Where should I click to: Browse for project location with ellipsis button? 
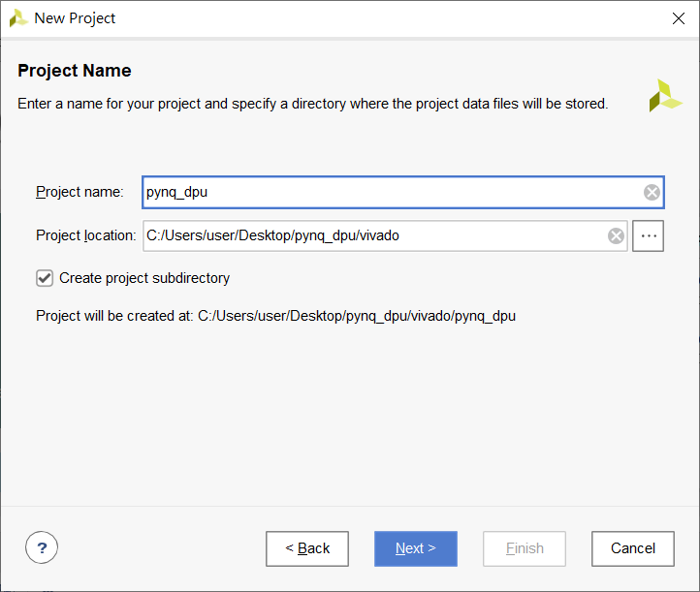649,235
